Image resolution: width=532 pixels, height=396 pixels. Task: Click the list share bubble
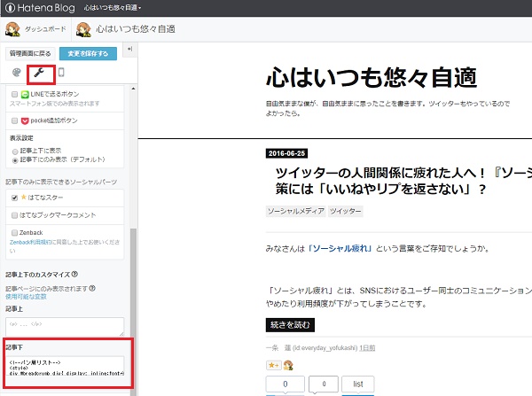[x=358, y=384]
